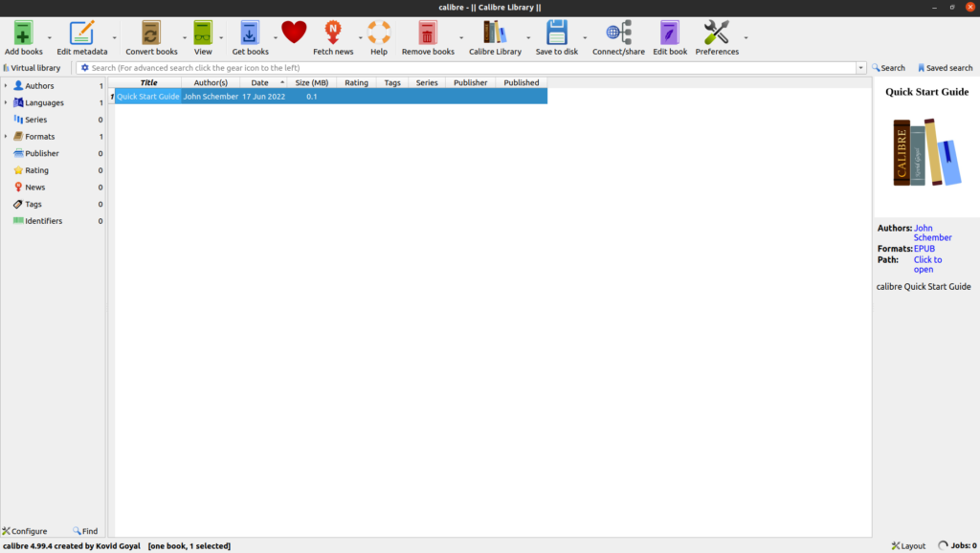This screenshot has height=553, width=980.
Task: Click the 'Click to open' path link
Action: tap(927, 264)
